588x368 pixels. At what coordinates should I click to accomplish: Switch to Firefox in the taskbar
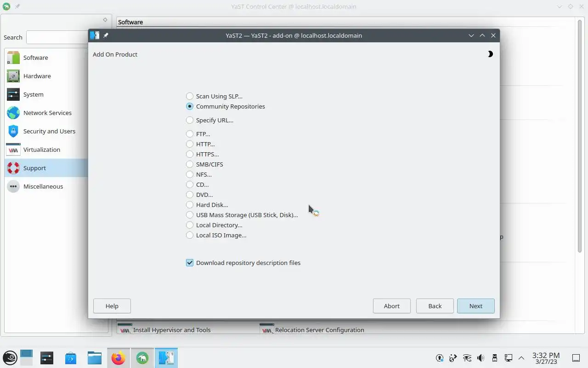(x=119, y=358)
